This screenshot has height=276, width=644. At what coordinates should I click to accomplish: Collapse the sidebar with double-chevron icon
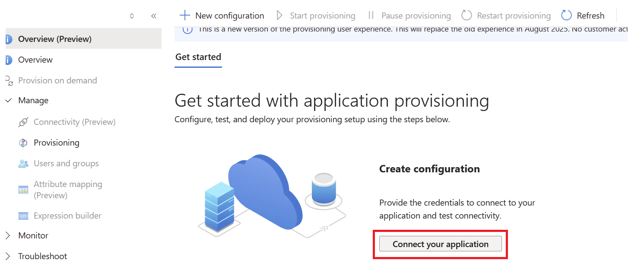pos(153,16)
